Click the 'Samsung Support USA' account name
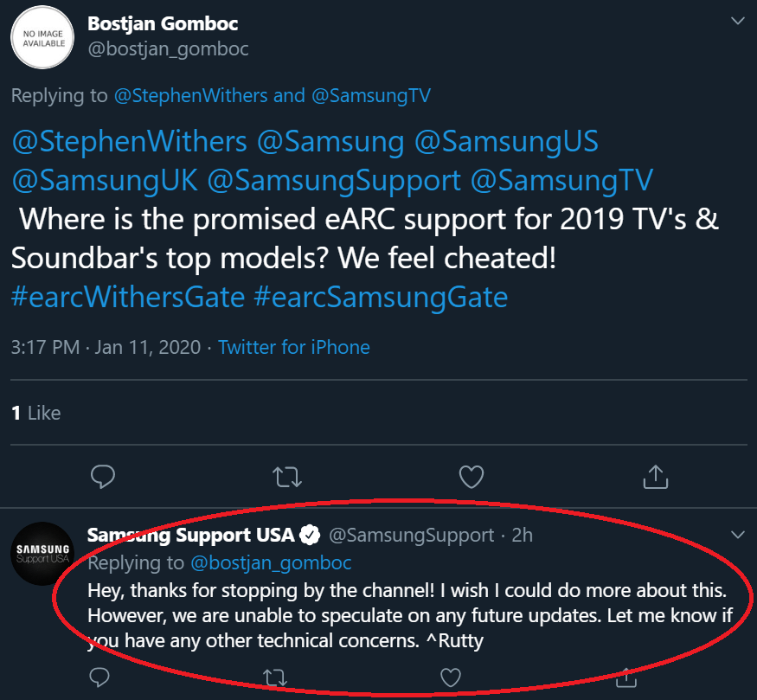The height and width of the screenshot is (700, 757). tap(190, 535)
